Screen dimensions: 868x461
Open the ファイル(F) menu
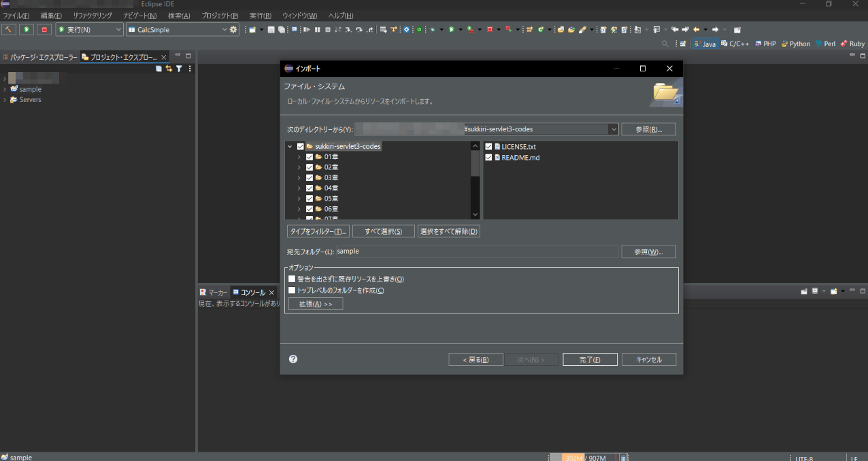point(16,16)
